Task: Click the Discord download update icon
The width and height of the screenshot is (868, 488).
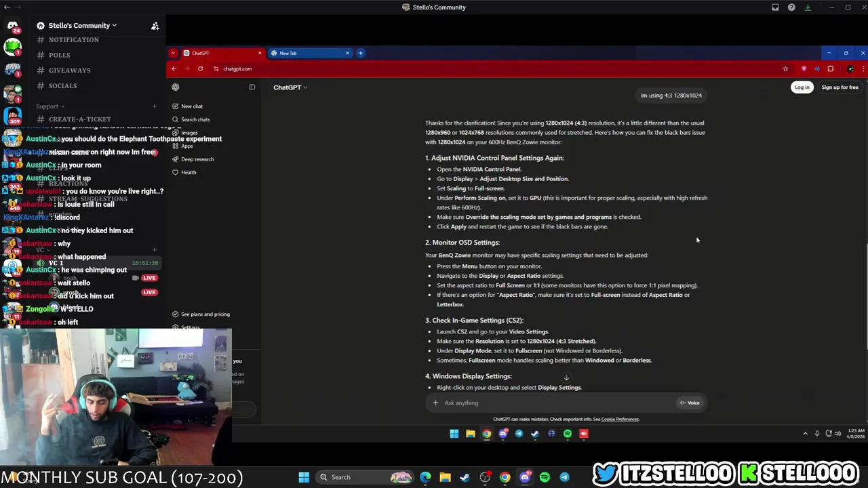Action: [808, 7]
